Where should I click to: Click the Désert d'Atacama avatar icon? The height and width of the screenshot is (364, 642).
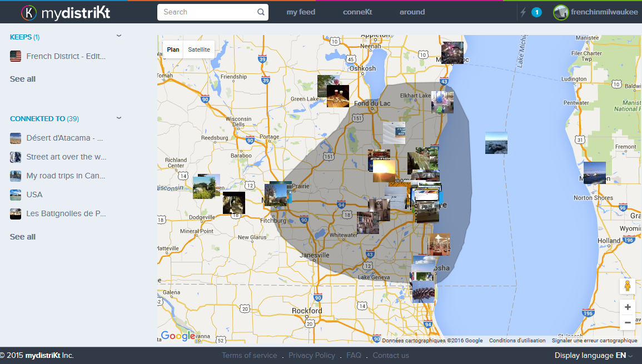coord(15,138)
